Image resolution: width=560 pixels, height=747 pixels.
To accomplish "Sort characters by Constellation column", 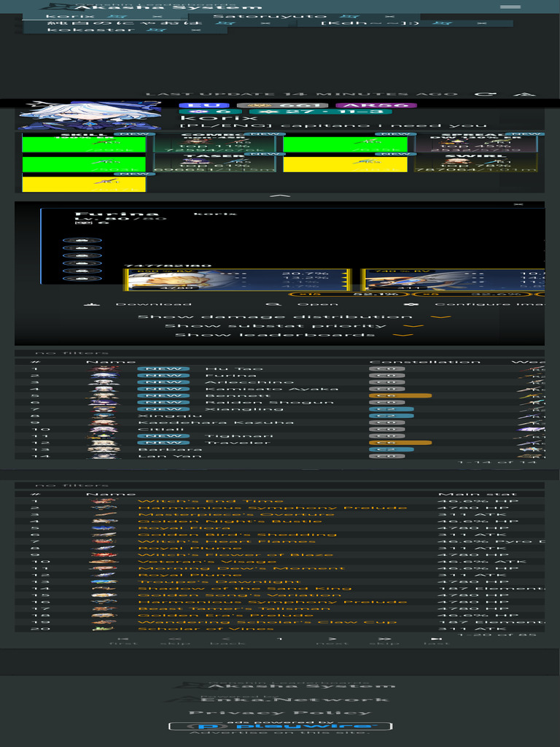I will click(x=425, y=362).
